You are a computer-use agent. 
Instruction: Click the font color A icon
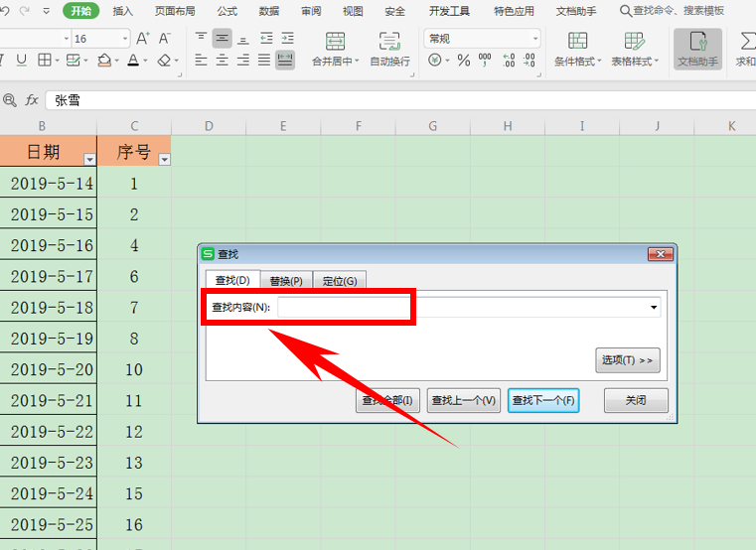[x=133, y=61]
